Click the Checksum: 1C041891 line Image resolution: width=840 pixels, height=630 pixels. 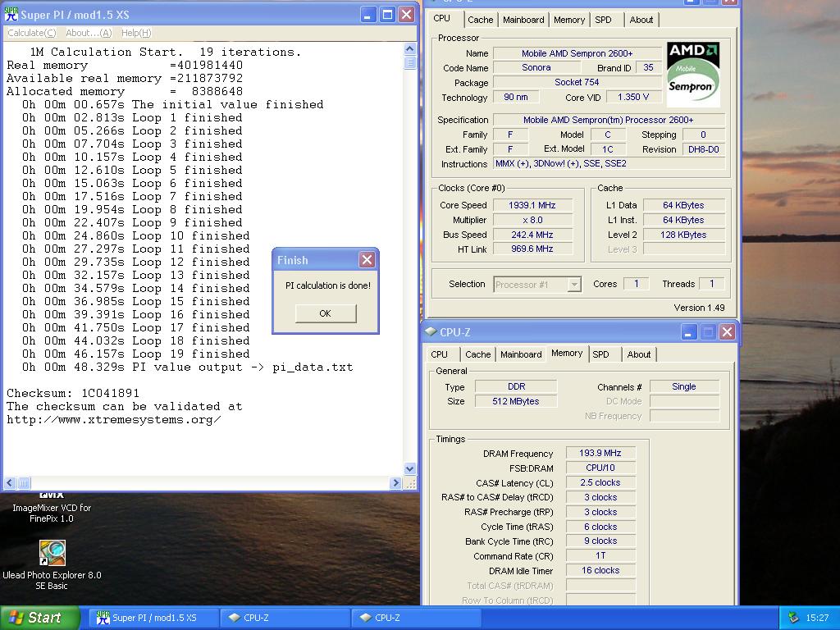73,393
